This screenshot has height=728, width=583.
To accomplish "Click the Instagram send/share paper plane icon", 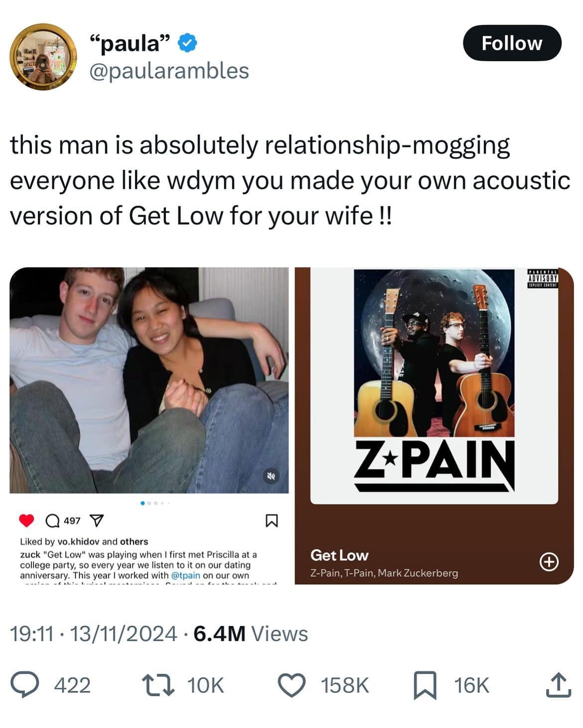I will tap(96, 521).
